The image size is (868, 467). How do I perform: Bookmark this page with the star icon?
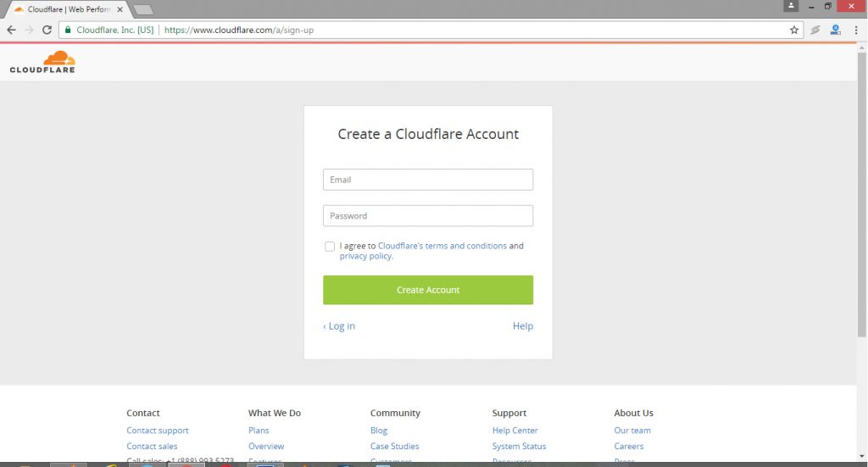coord(793,30)
